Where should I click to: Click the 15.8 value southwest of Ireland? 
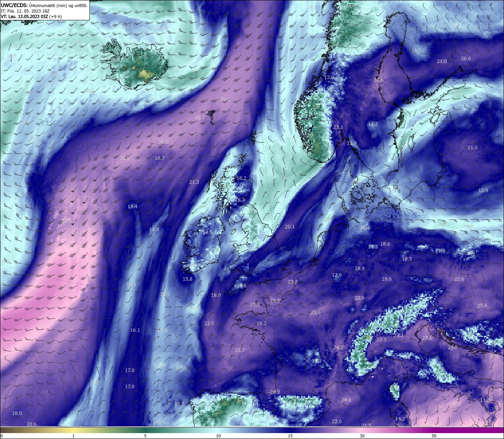(187, 279)
